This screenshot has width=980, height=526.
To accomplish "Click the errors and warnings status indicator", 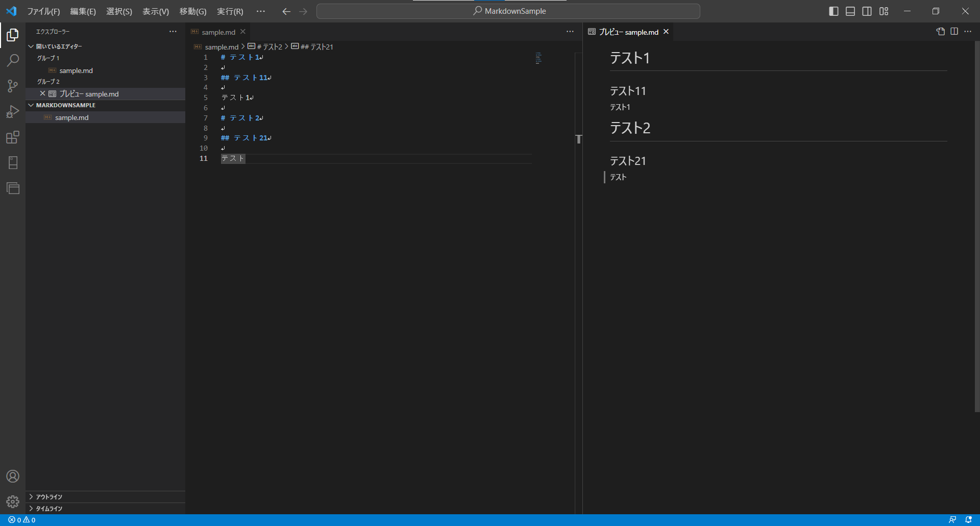I will click(22, 520).
